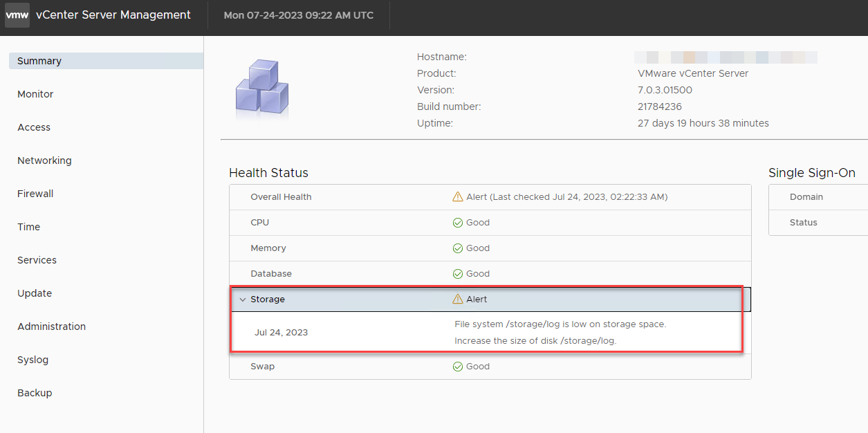
Task: Click the Swap good status checkmark icon
Action: [457, 367]
